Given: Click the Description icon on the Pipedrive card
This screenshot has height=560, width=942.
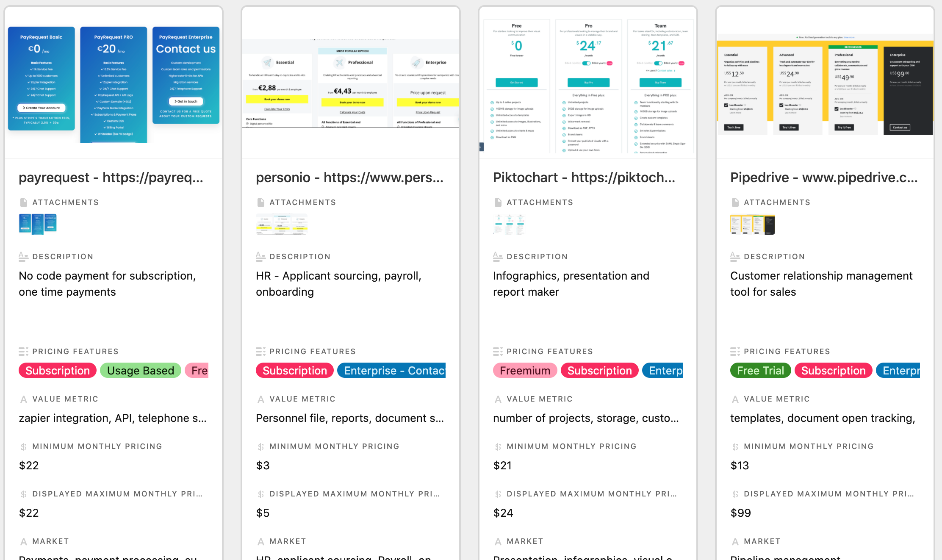Looking at the screenshot, I should coord(735,256).
